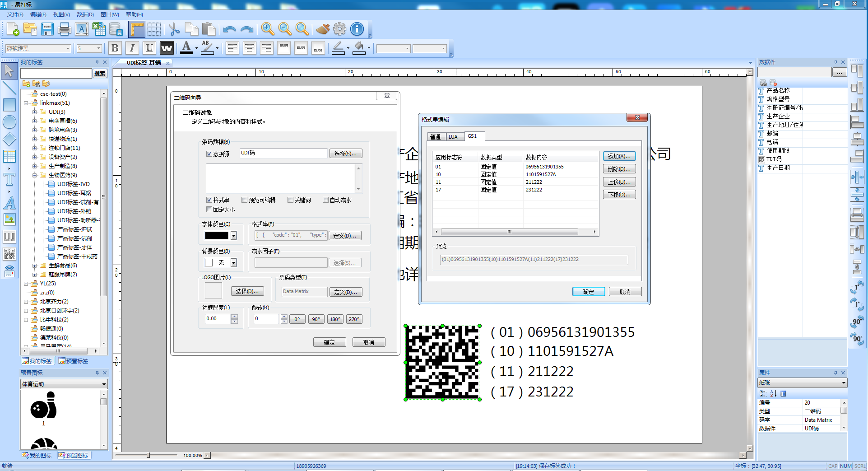The image size is (868, 471).
Task: Open the 背景颜色 dropdown arrow
Action: [x=233, y=263]
